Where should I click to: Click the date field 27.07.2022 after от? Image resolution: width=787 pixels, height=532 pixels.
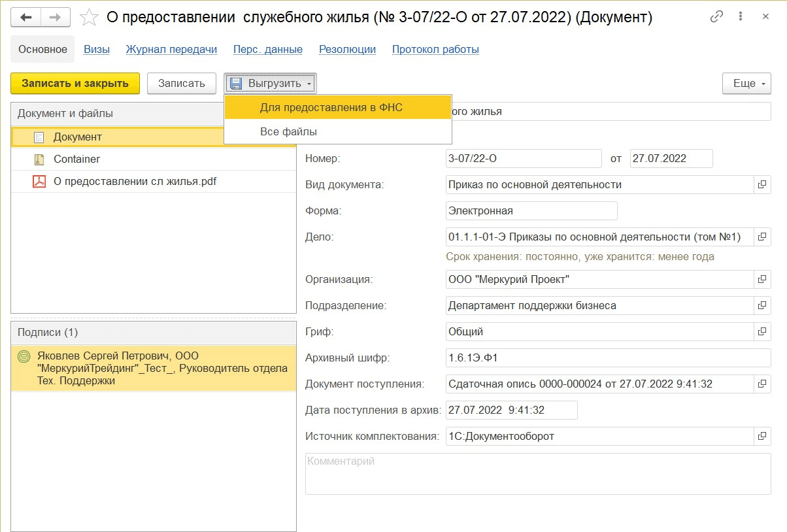[671, 159]
